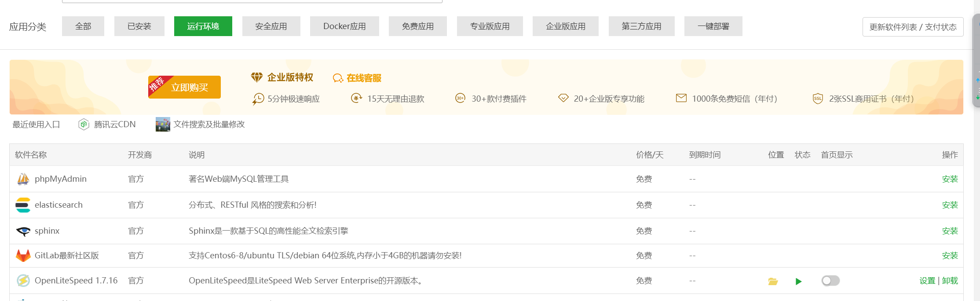This screenshot has width=980, height=301.
Task: Click the OpenLiteSpeed lightning logo icon
Action: pos(23,281)
